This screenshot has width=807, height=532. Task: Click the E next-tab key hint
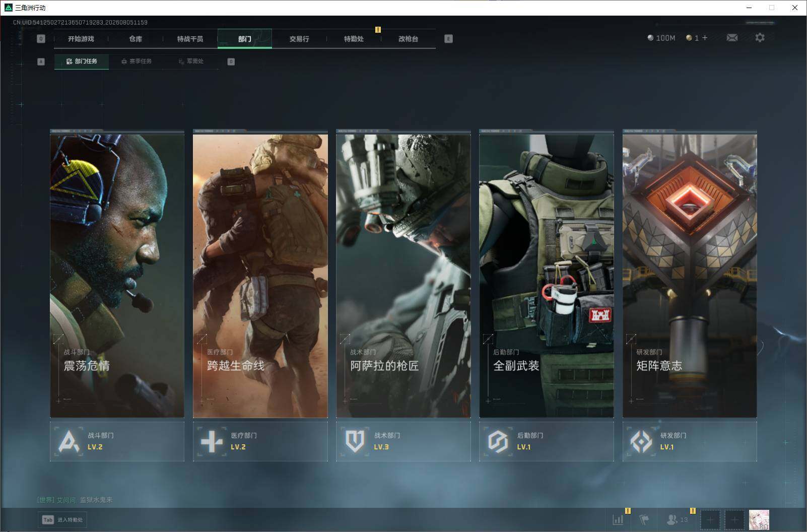[x=448, y=39]
